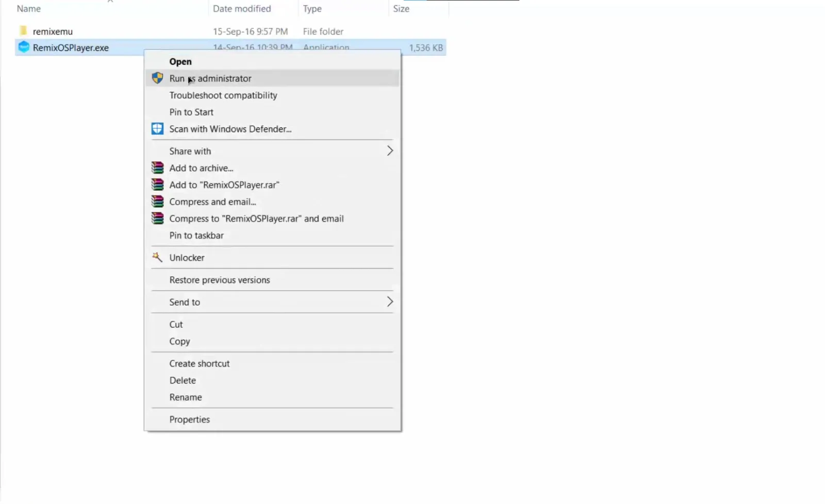Screen dimensions: 825x504
Task: Click WinRAR icon beside Add to "RemixOSPlayer.rar"
Action: pyautogui.click(x=157, y=184)
